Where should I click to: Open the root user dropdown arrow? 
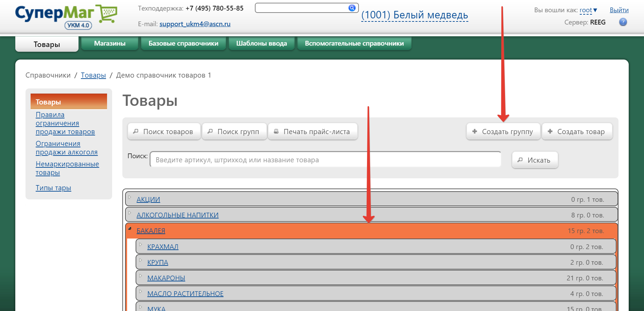[595, 10]
